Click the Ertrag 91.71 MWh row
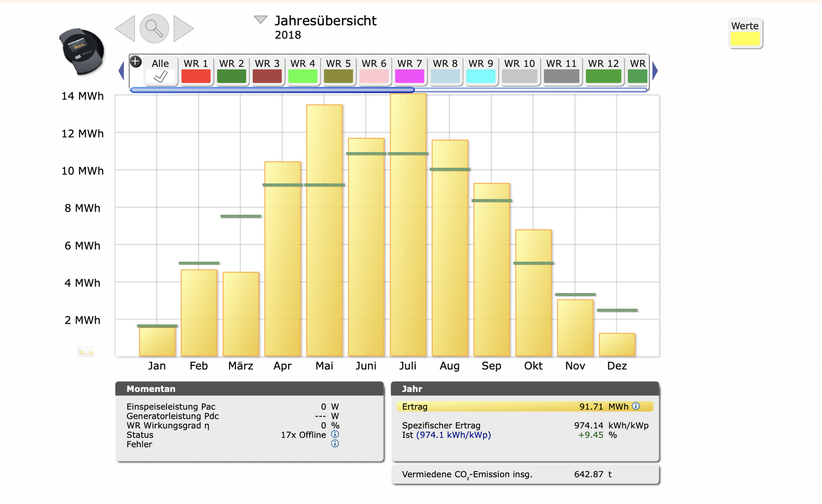 pos(525,406)
